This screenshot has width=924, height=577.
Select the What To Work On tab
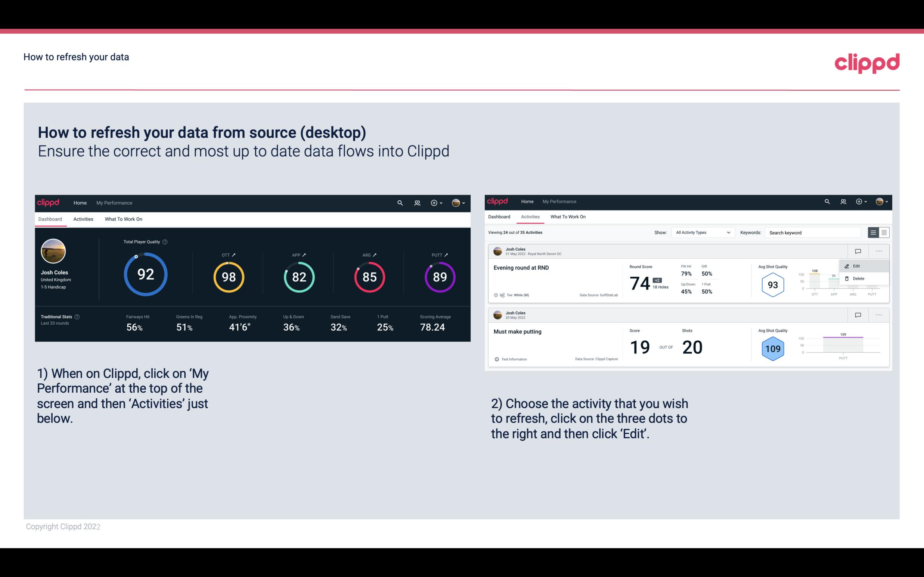click(x=124, y=219)
